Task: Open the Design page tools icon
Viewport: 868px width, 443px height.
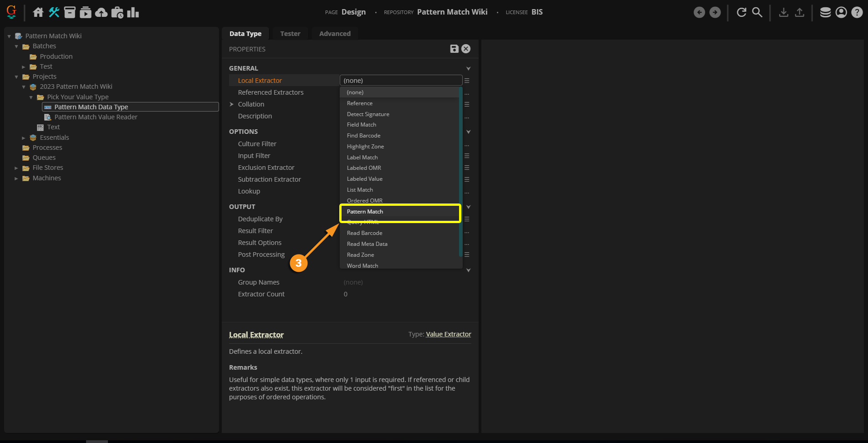Action: pyautogui.click(x=54, y=12)
